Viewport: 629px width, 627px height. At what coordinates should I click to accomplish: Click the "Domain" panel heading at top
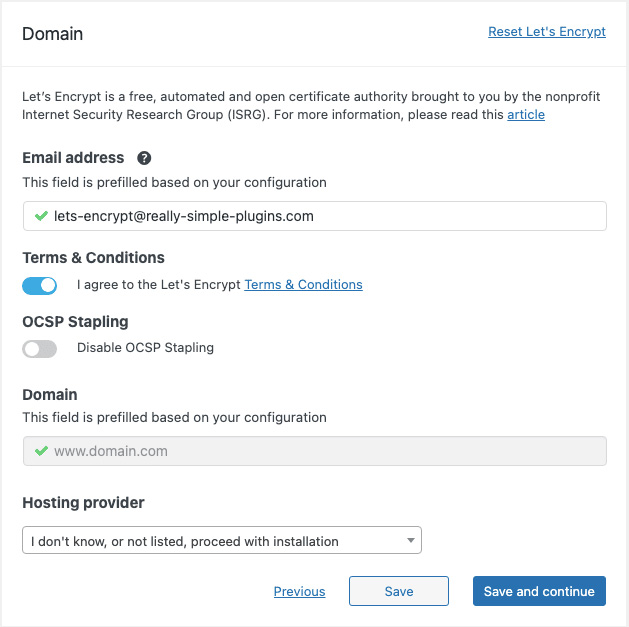(53, 34)
